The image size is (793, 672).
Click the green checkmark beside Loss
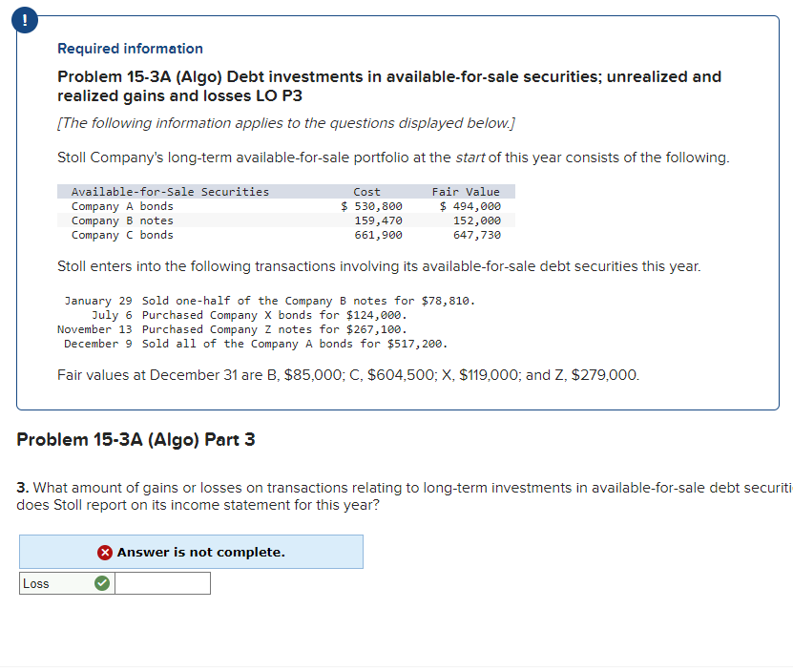102,583
